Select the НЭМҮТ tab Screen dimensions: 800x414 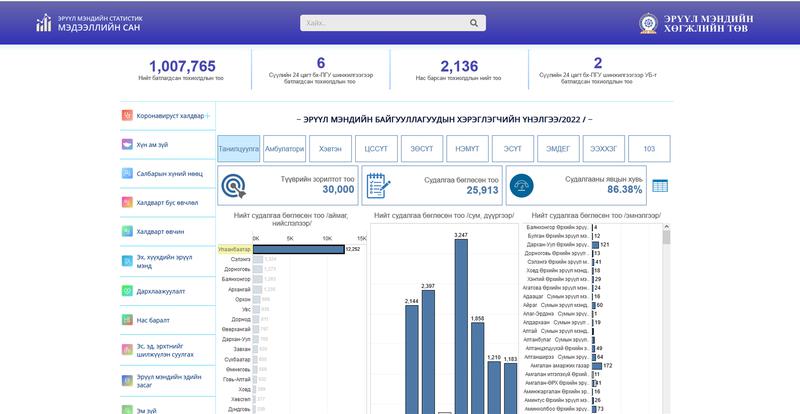[467, 149]
